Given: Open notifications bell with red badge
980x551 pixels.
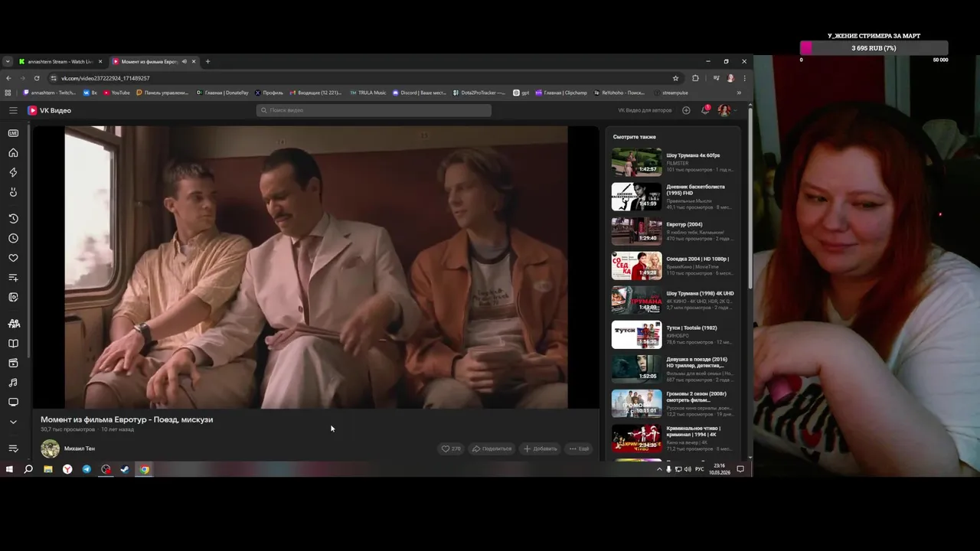Looking at the screenshot, I should tap(705, 110).
